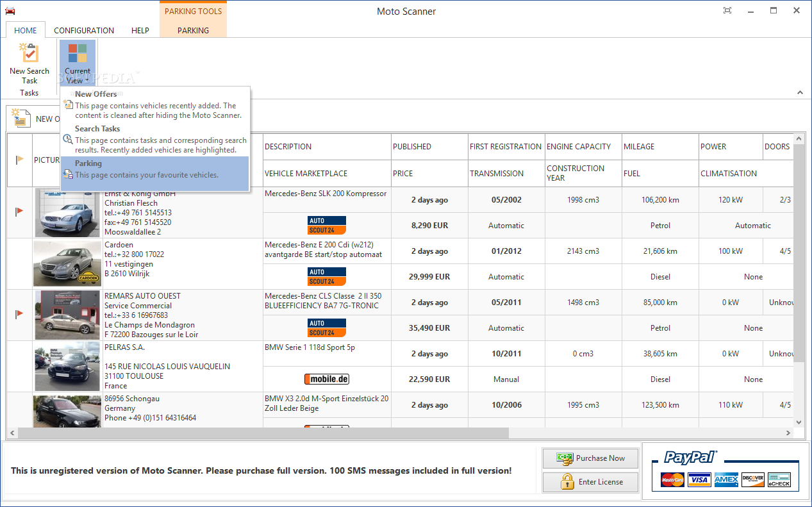Viewport: 812px width, 507px height.
Task: Click the 22,590 EUR price cell
Action: [x=429, y=379]
